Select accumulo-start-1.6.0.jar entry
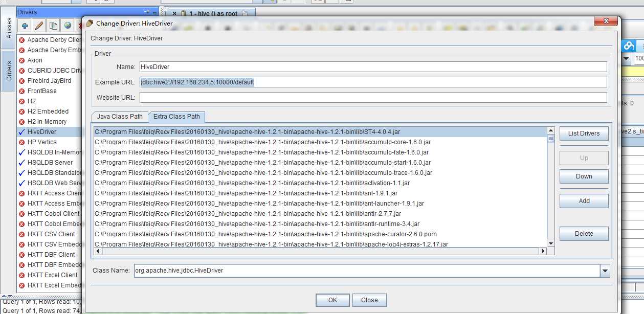 [x=320, y=163]
